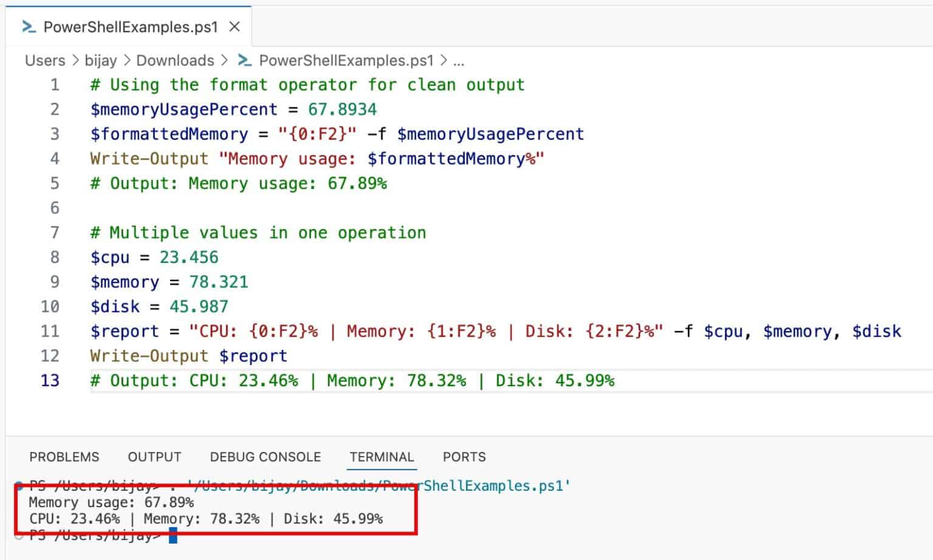Click the Write-Output $report line

189,356
